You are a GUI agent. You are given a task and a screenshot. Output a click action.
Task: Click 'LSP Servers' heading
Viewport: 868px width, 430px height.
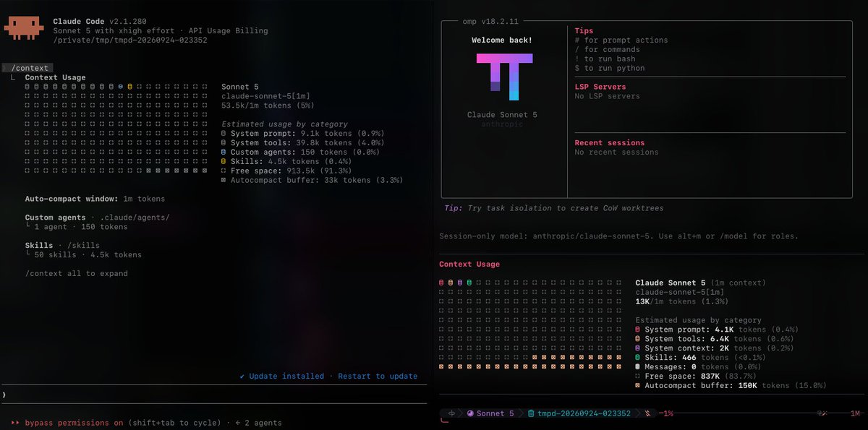(600, 87)
